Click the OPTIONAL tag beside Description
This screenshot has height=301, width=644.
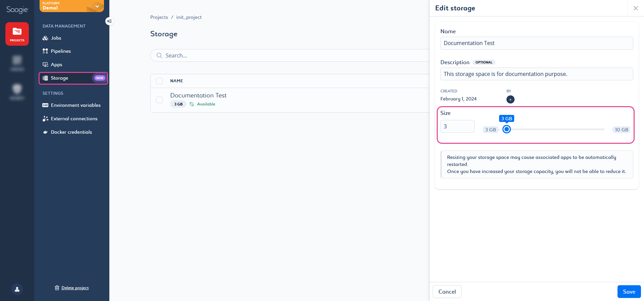click(484, 62)
